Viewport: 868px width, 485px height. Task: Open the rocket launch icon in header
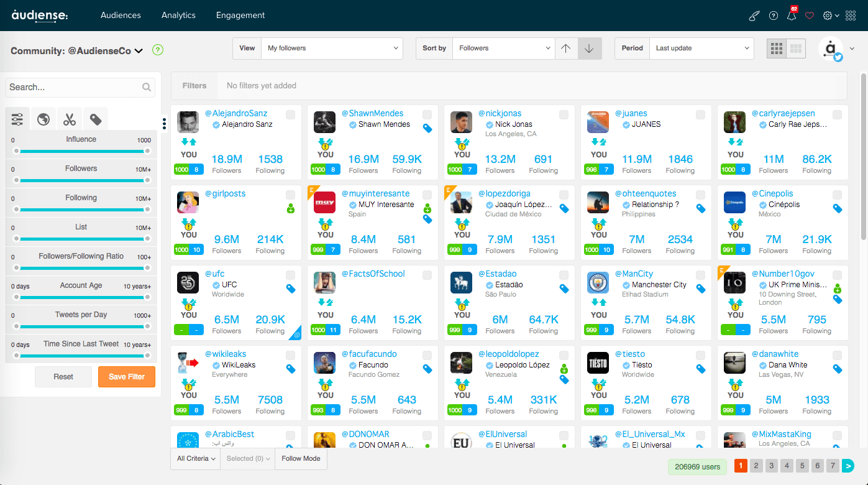(x=754, y=16)
